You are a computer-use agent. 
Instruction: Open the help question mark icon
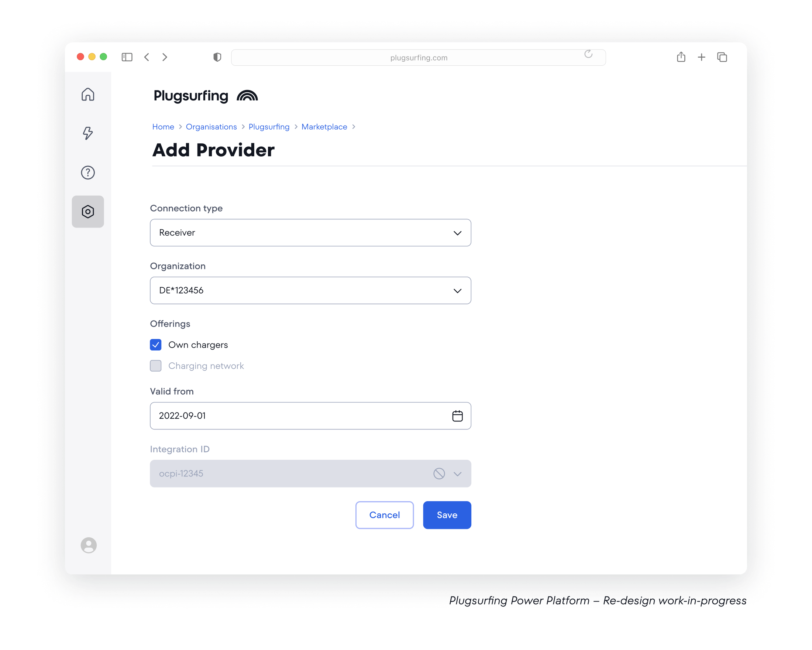(88, 172)
